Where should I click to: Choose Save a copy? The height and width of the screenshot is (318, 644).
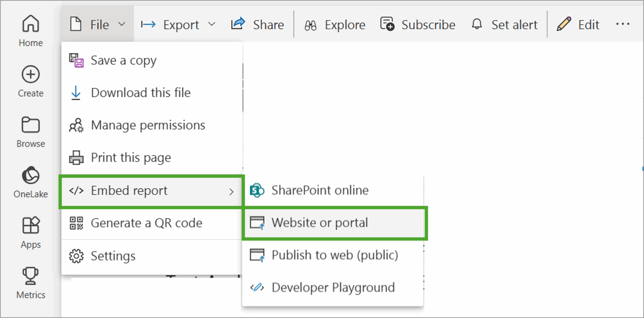click(152, 60)
